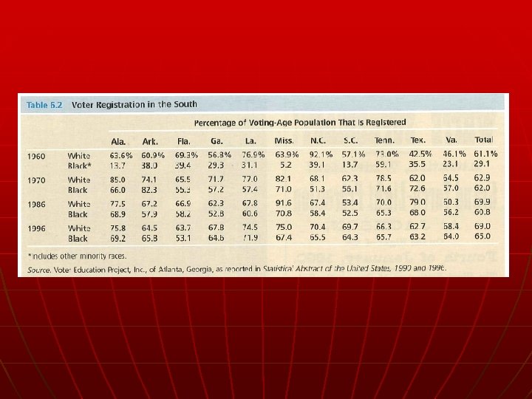Click the 'Tex.' column header
Viewport: 532px width, 399px height.
(417, 140)
